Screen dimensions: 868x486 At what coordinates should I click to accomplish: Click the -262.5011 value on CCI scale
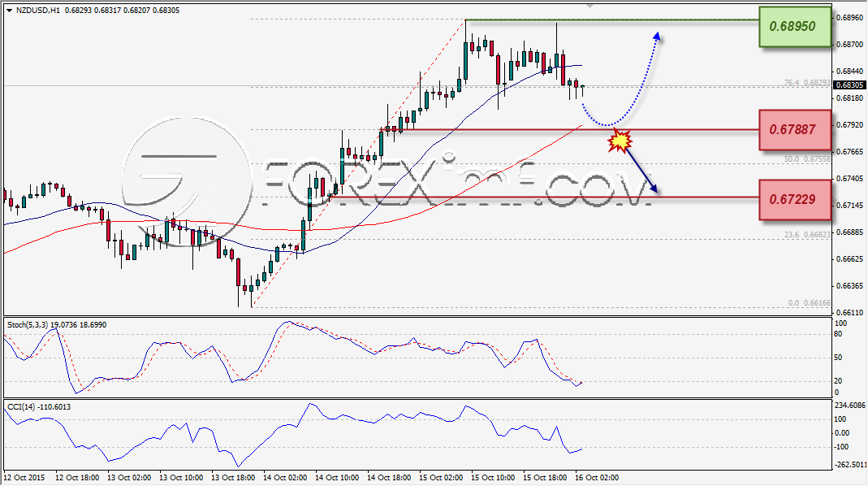pyautogui.click(x=849, y=464)
